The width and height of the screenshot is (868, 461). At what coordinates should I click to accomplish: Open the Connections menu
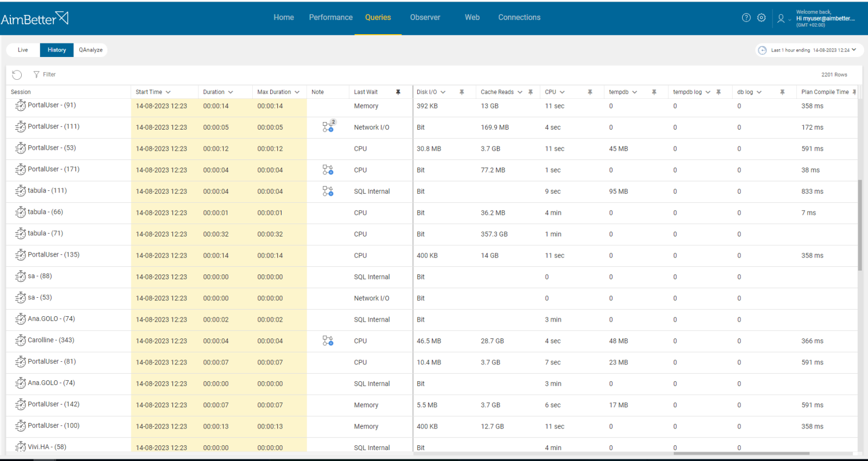point(519,17)
